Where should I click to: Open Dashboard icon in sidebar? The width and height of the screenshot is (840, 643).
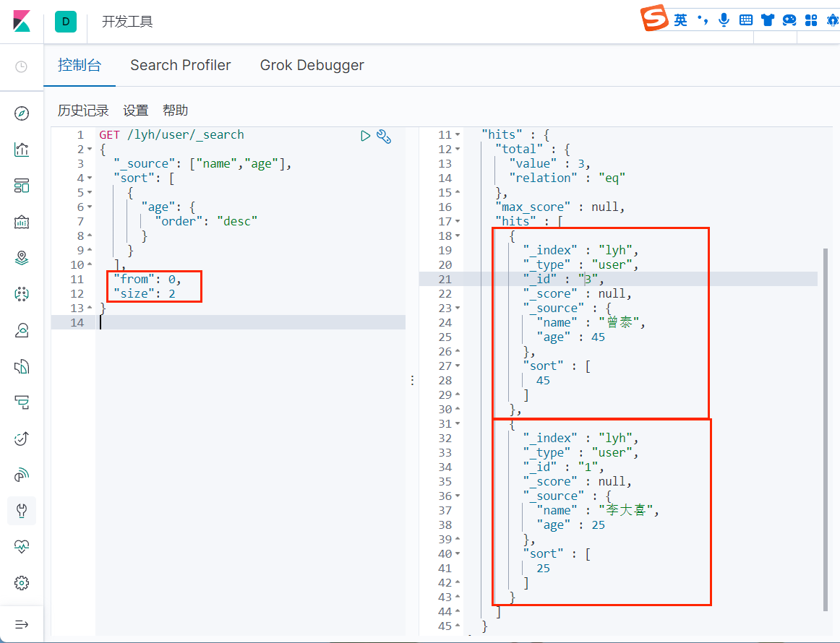point(22,186)
